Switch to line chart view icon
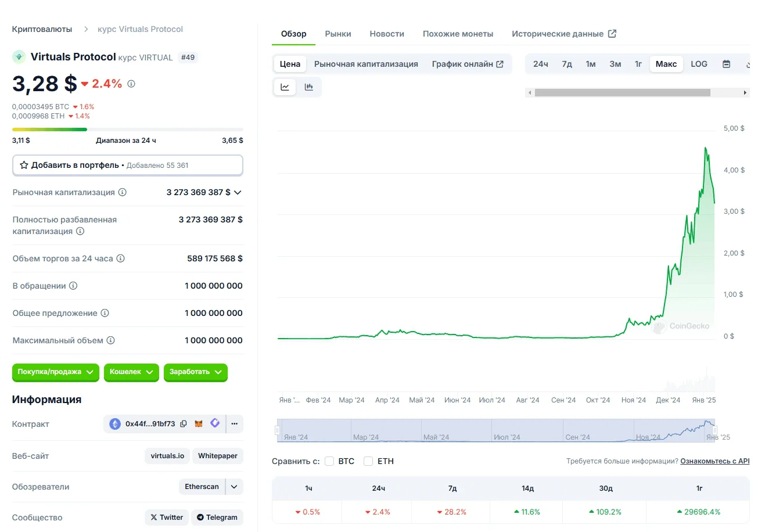765x532 pixels. 285,87
